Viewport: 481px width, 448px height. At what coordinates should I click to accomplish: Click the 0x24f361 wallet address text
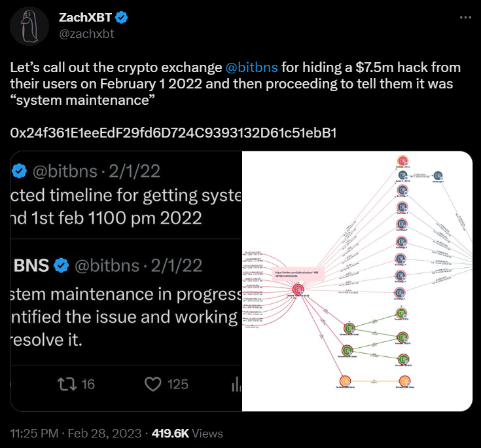coord(173,133)
